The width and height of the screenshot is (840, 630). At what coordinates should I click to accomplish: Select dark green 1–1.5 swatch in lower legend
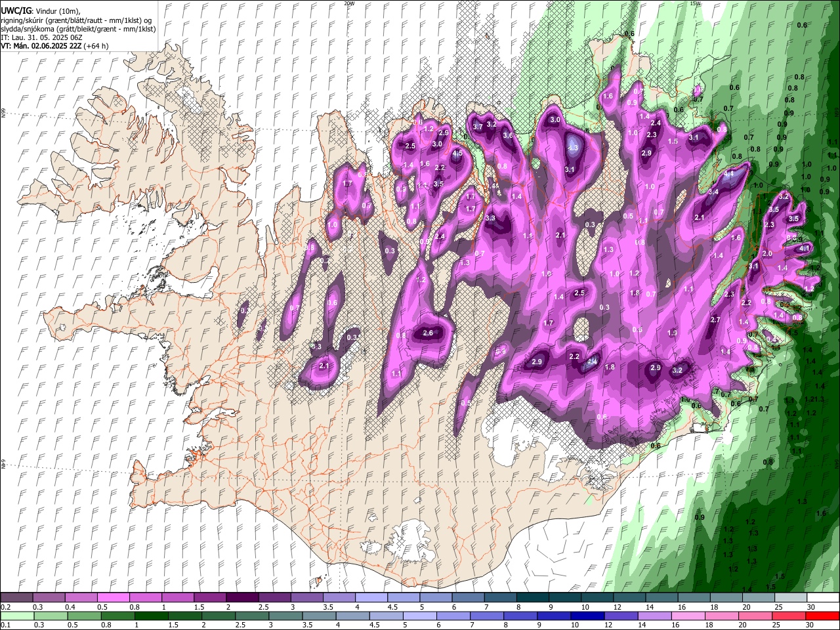[x=151, y=616]
